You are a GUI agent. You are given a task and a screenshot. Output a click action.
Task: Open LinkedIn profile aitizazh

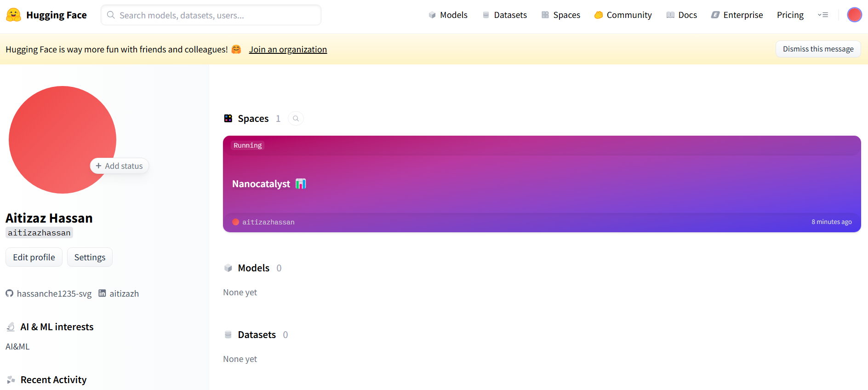tap(124, 293)
